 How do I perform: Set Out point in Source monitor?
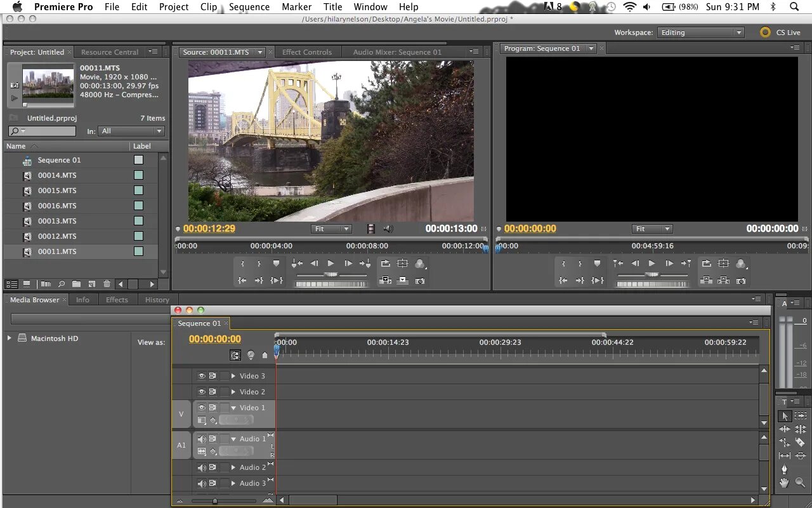(x=259, y=264)
